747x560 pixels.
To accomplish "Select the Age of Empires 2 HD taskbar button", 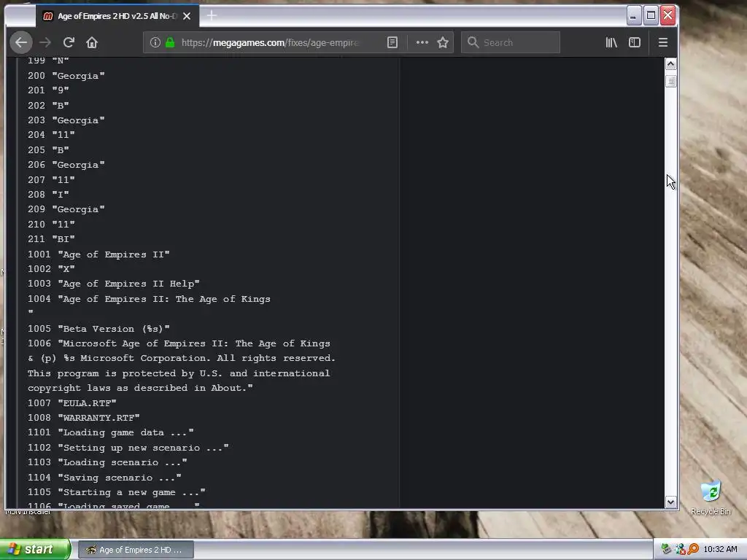I will point(136,550).
